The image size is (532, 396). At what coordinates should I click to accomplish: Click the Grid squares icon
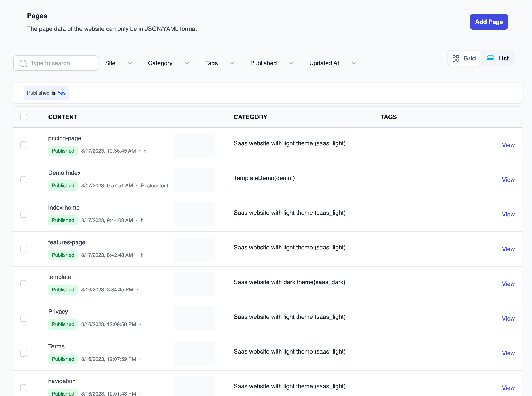coord(455,58)
